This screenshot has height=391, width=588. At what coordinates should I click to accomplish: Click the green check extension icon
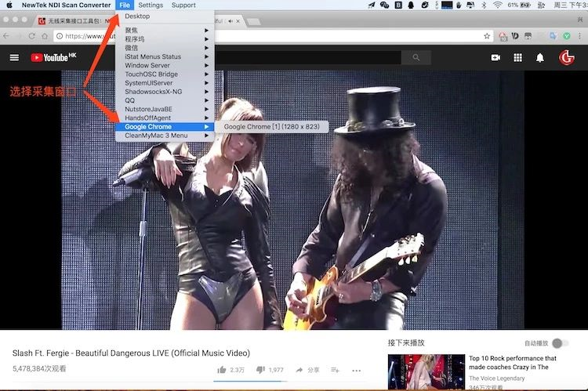click(x=567, y=36)
